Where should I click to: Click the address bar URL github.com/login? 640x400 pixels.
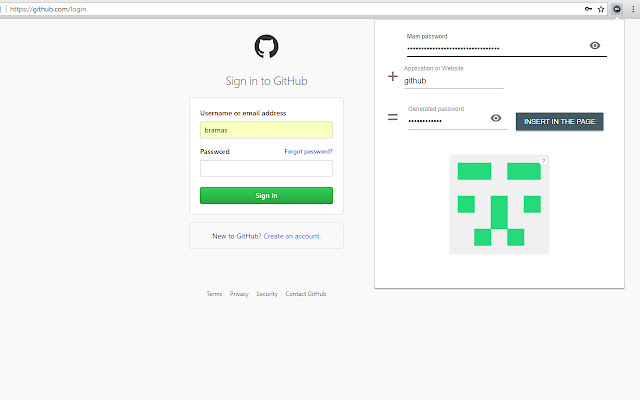pyautogui.click(x=48, y=9)
